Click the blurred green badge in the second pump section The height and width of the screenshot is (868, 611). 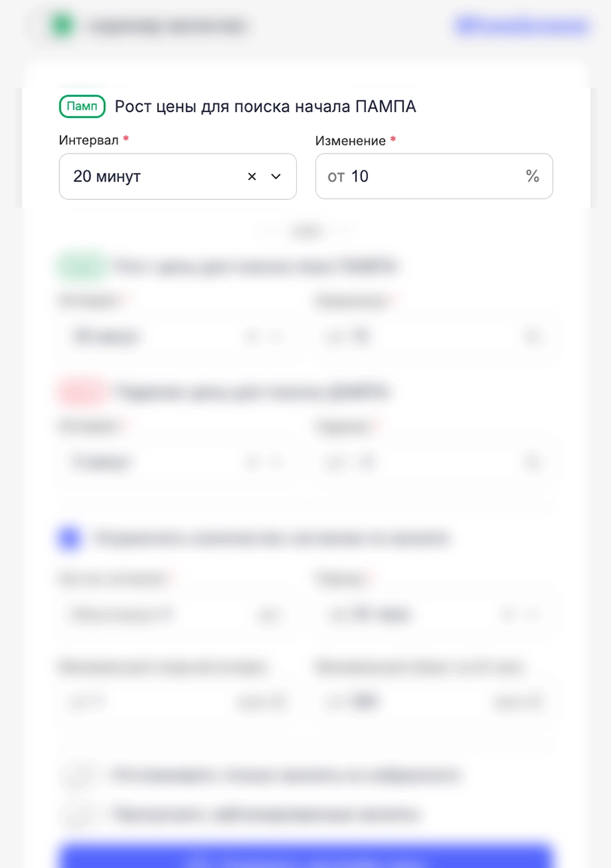pyautogui.click(x=81, y=266)
